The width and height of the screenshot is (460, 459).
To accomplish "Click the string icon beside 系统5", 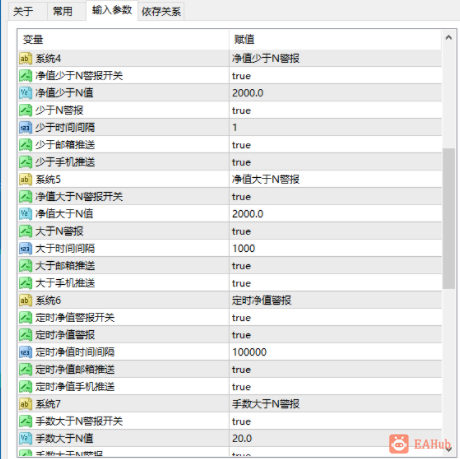I will [x=25, y=179].
